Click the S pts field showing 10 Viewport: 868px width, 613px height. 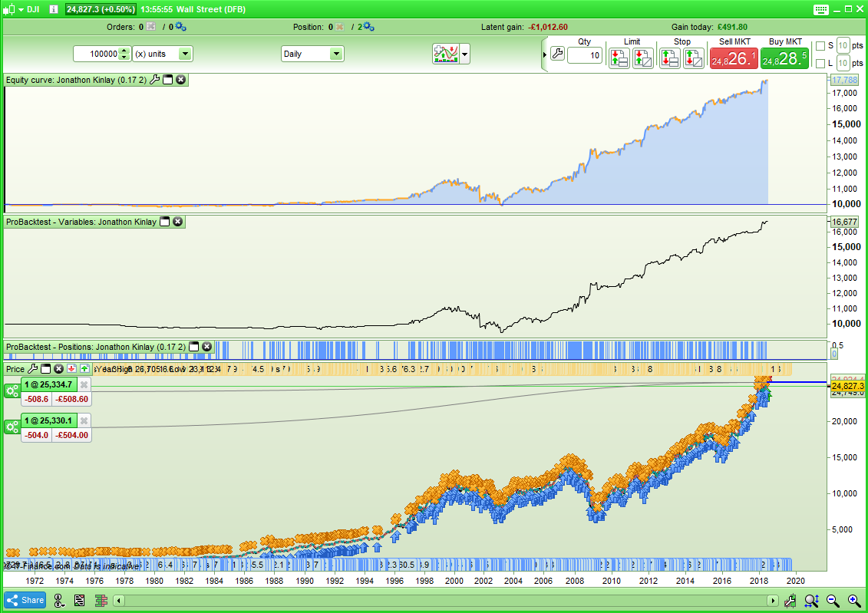pyautogui.click(x=843, y=45)
